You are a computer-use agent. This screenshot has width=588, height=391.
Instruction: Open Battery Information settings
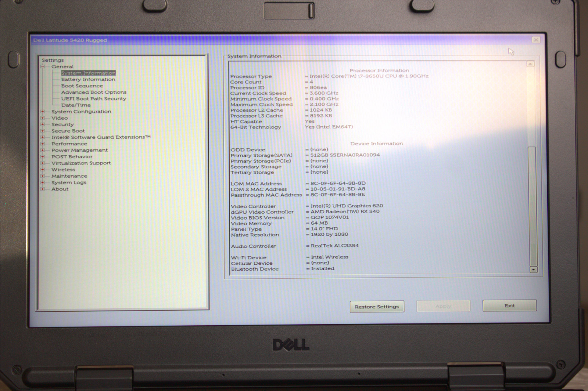pos(88,79)
